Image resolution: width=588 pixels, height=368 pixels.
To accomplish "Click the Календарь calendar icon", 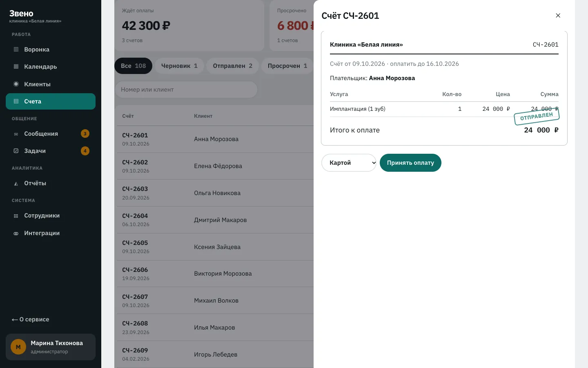I will point(16,67).
